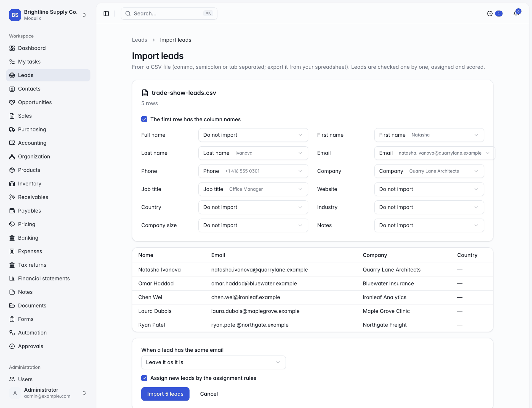The image size is (532, 408).
Task: Toggle the sidebar panel icon
Action: (106, 13)
